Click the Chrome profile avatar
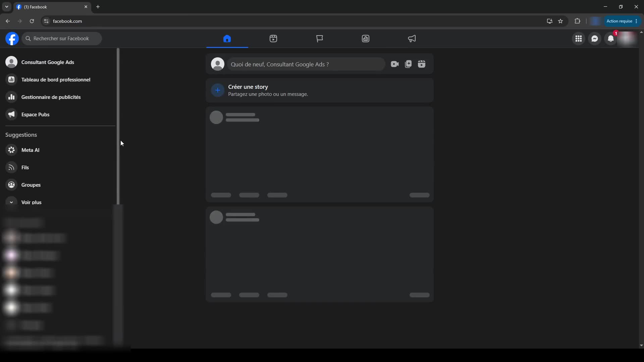 click(x=595, y=21)
